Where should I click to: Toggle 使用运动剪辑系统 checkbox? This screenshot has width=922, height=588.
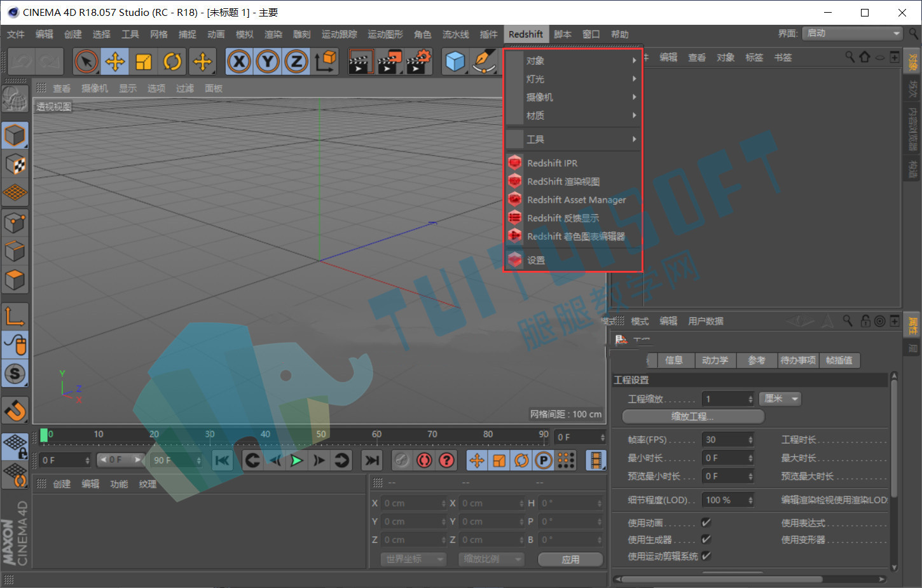click(x=706, y=556)
